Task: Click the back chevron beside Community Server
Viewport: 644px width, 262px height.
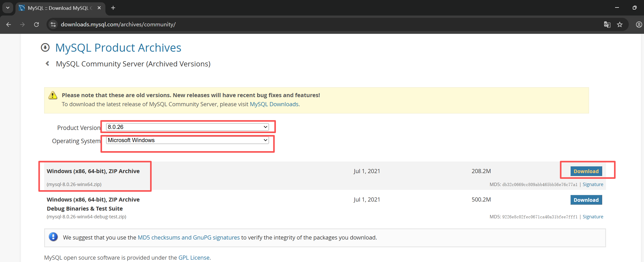Action: coord(48,64)
